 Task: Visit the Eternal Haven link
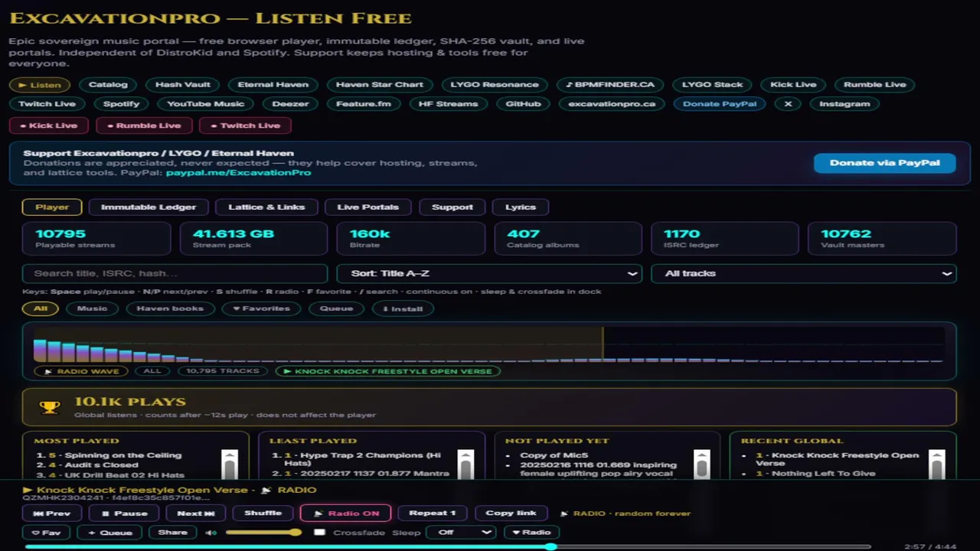coord(273,85)
